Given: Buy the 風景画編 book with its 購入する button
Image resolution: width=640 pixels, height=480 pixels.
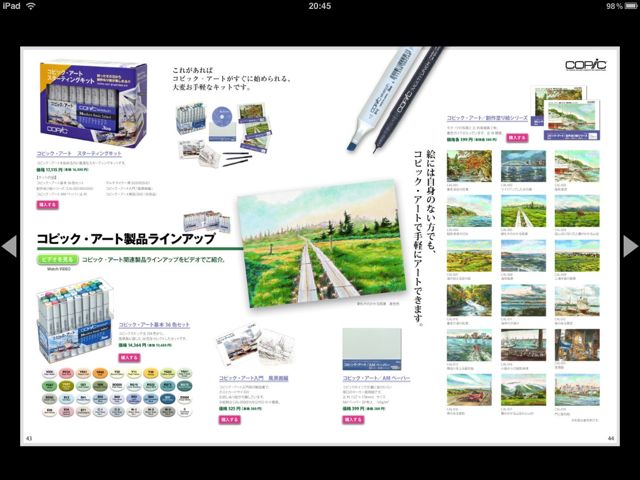Looking at the screenshot, I should click(x=229, y=420).
